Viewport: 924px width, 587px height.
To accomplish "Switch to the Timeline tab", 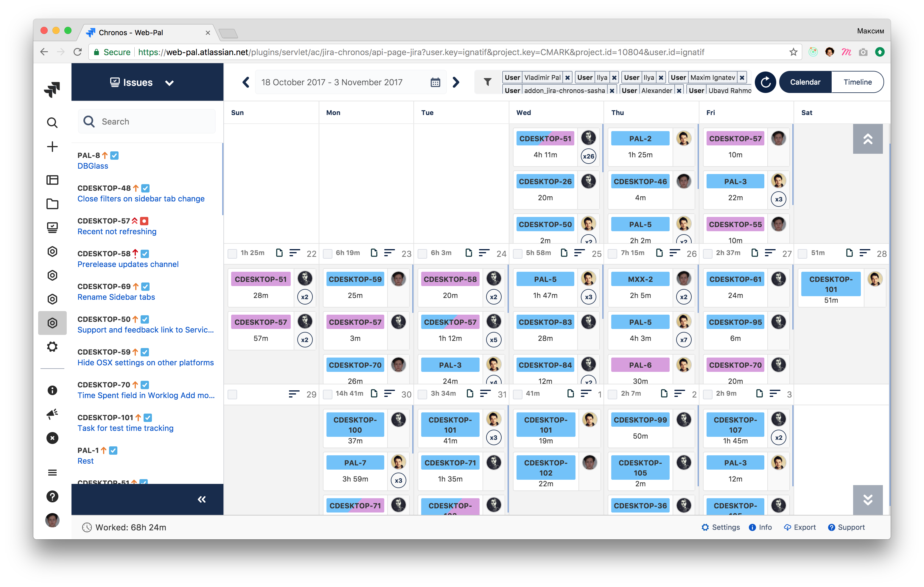I will (857, 82).
